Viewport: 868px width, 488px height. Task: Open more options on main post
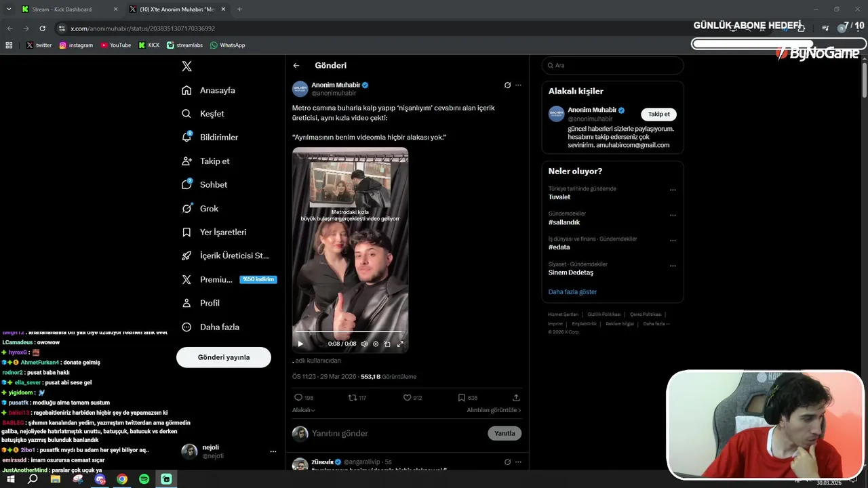click(x=518, y=85)
